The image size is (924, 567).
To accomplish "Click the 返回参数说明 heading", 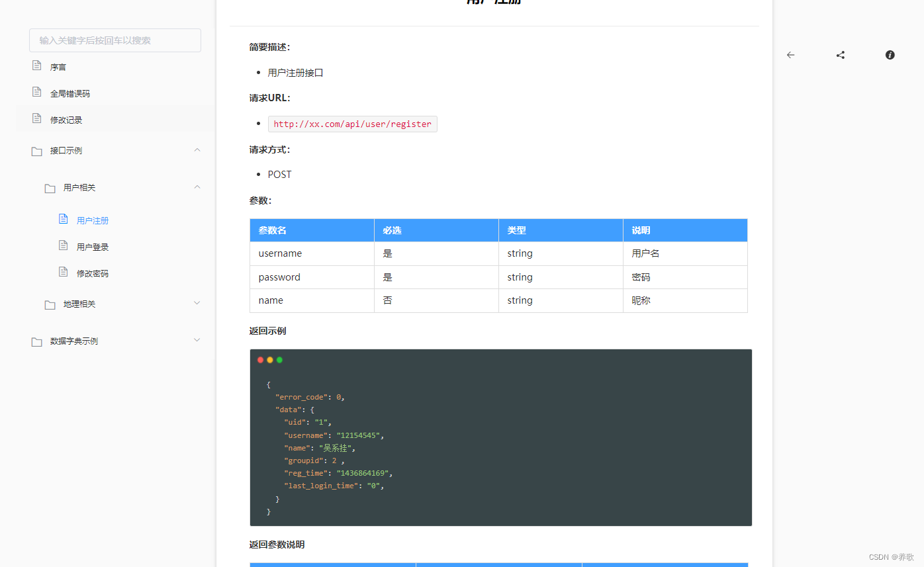I will point(277,545).
